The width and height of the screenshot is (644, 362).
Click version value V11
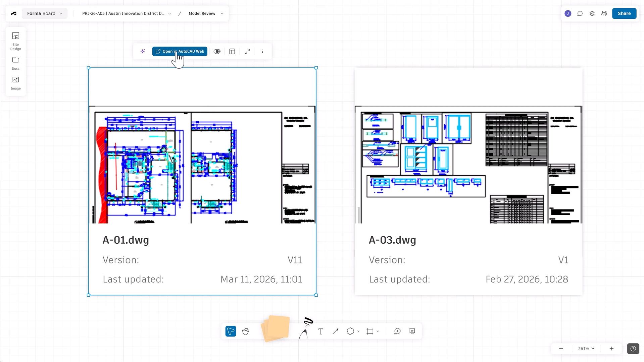point(295,260)
